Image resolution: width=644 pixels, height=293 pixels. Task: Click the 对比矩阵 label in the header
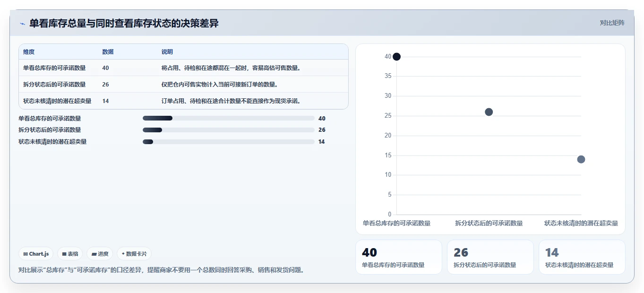(x=612, y=23)
